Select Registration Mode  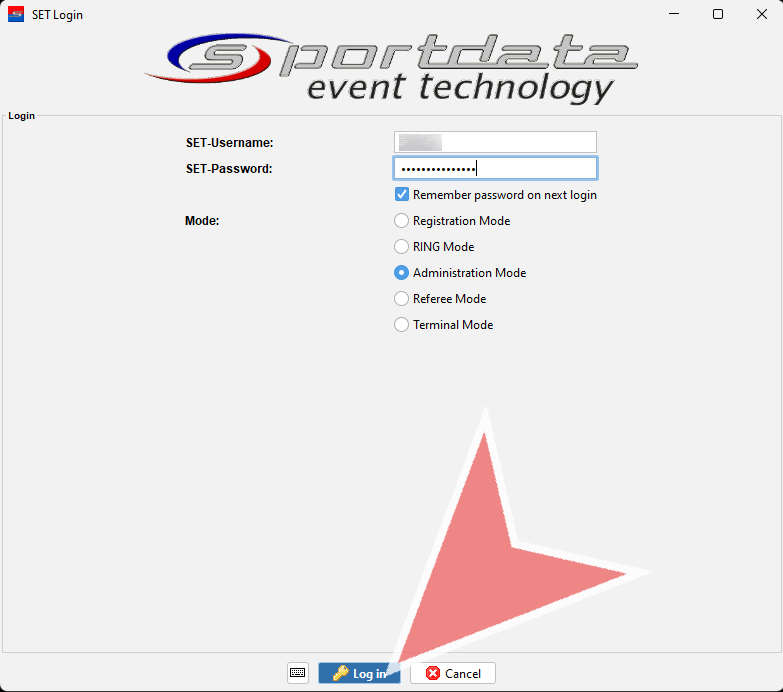pyautogui.click(x=402, y=221)
